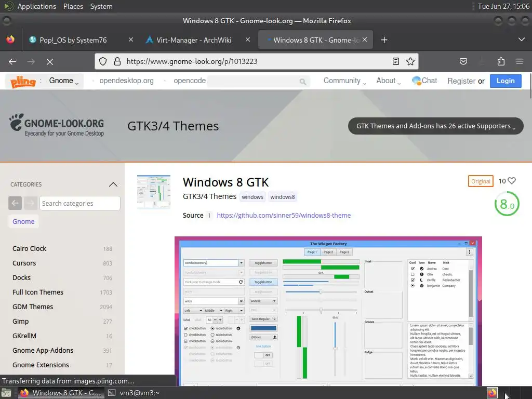Viewport: 532px width, 399px height.
Task: Open the terminal vm3@vm3 taskbar item
Action: (134, 393)
